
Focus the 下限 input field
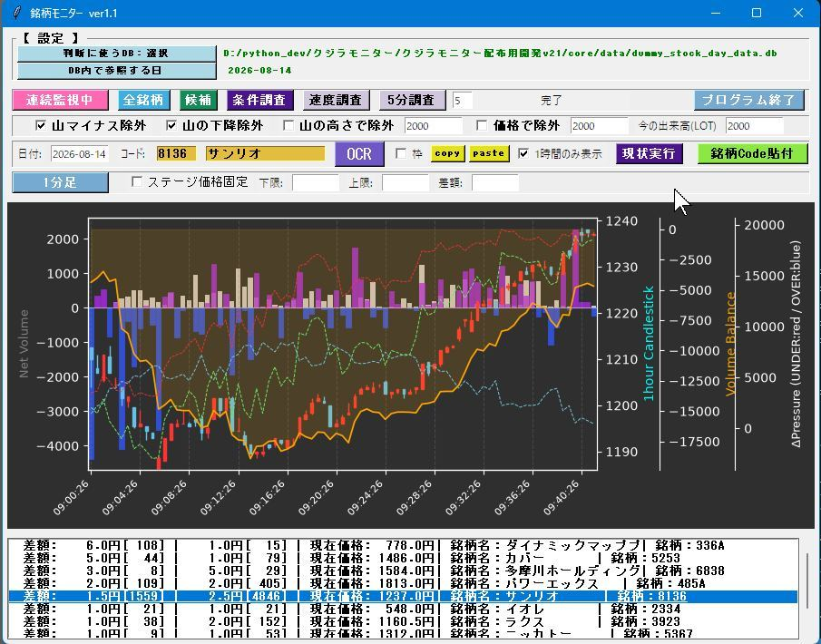(x=316, y=182)
